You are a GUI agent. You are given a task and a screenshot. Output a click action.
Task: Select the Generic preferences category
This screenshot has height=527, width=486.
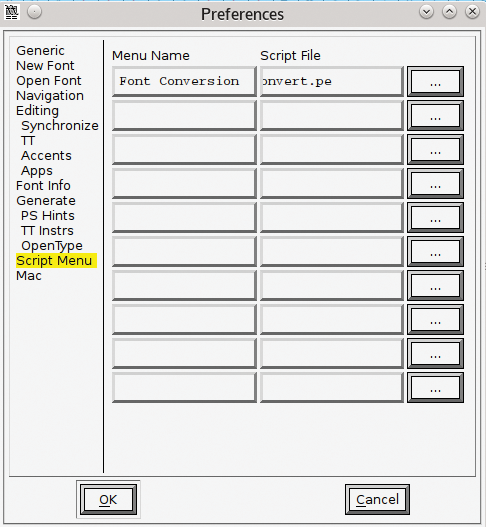click(40, 51)
